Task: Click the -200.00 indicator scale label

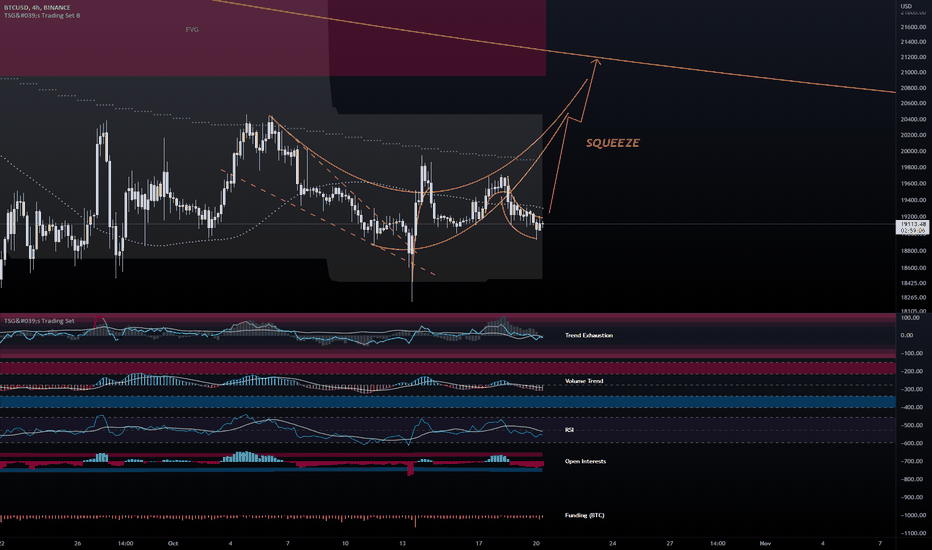Action: click(912, 372)
